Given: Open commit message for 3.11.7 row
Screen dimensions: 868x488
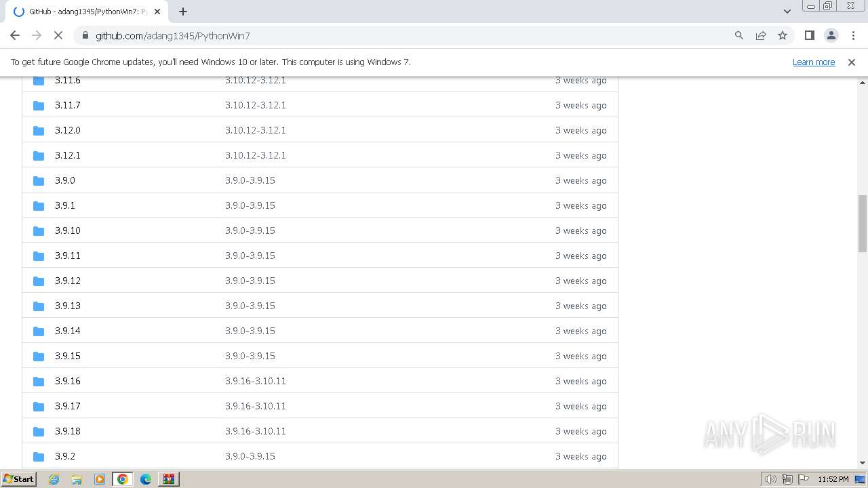Looking at the screenshot, I should (256, 106).
